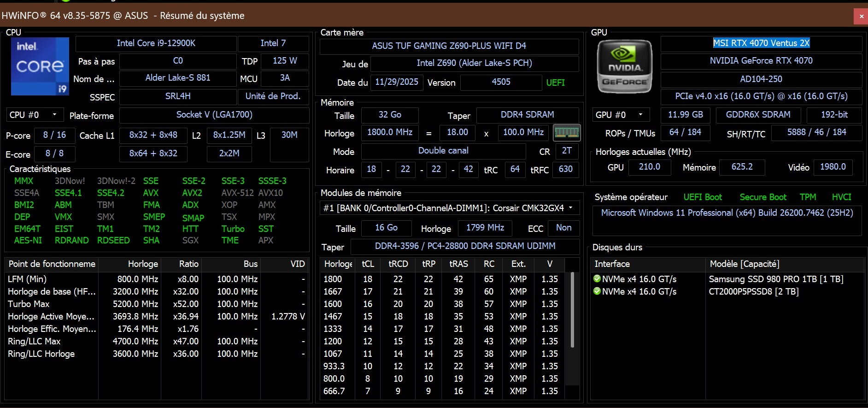Close the HWiNFO system summary window
868x408 pixels.
pos(861,17)
